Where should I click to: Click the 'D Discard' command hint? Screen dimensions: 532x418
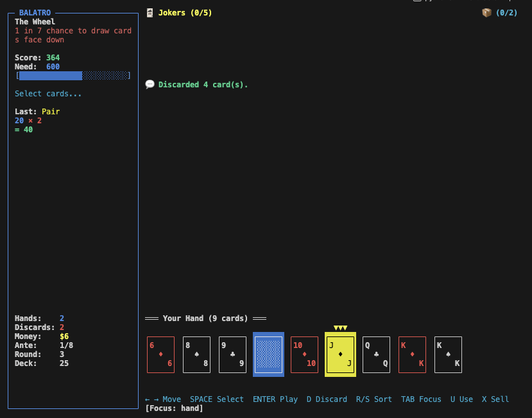tap(327, 399)
